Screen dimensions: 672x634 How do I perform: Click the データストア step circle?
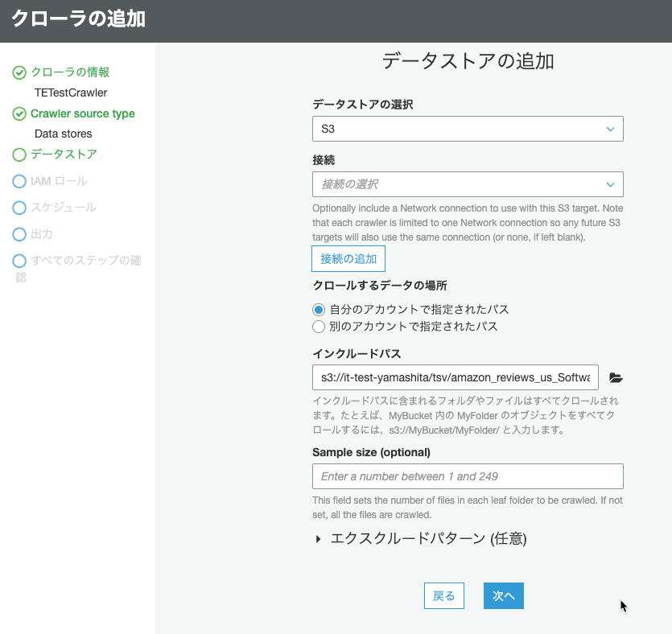[19, 154]
